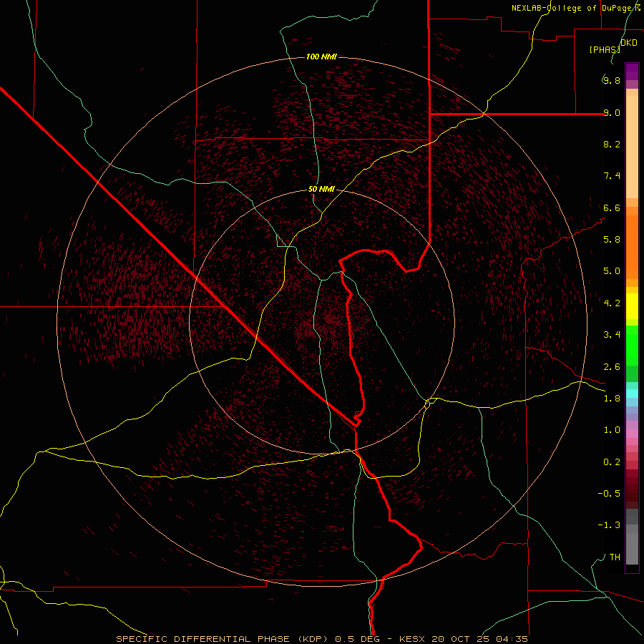Click the light peach band of the color bar

(632, 147)
